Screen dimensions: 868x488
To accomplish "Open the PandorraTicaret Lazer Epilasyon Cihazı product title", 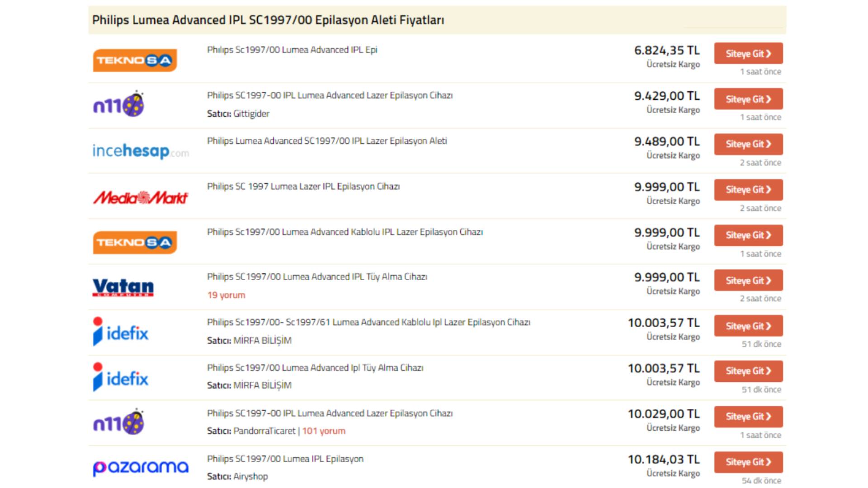I will pyautogui.click(x=330, y=413).
